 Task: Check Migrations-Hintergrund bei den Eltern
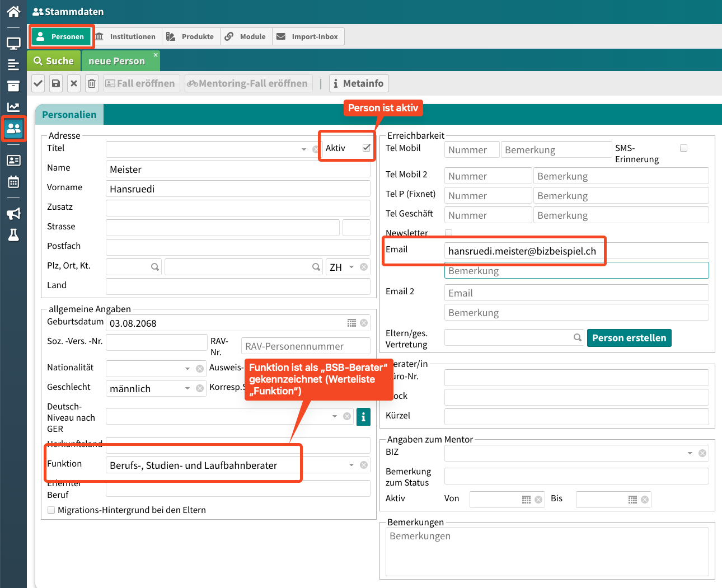click(x=51, y=510)
